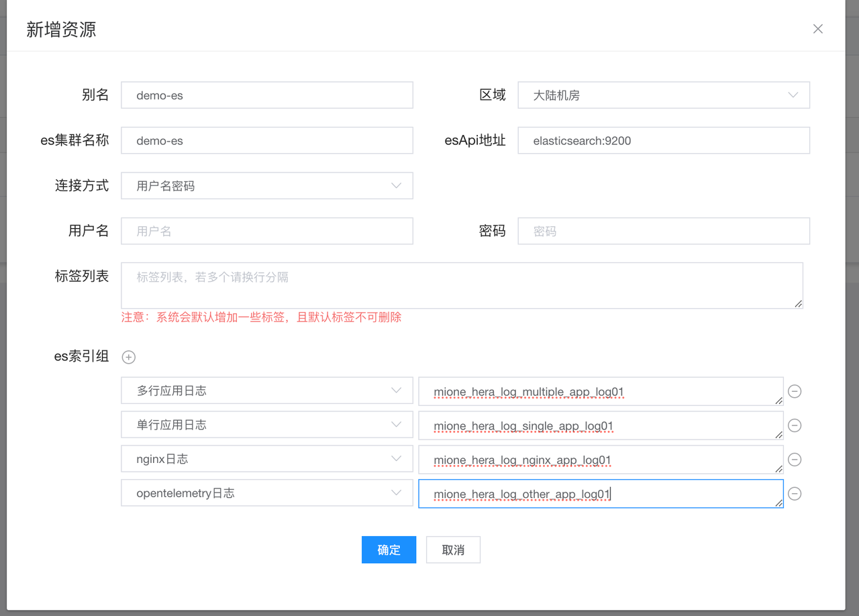This screenshot has width=859, height=616.
Task: Open the 多行应用日志 type dropdown
Action: coord(267,391)
